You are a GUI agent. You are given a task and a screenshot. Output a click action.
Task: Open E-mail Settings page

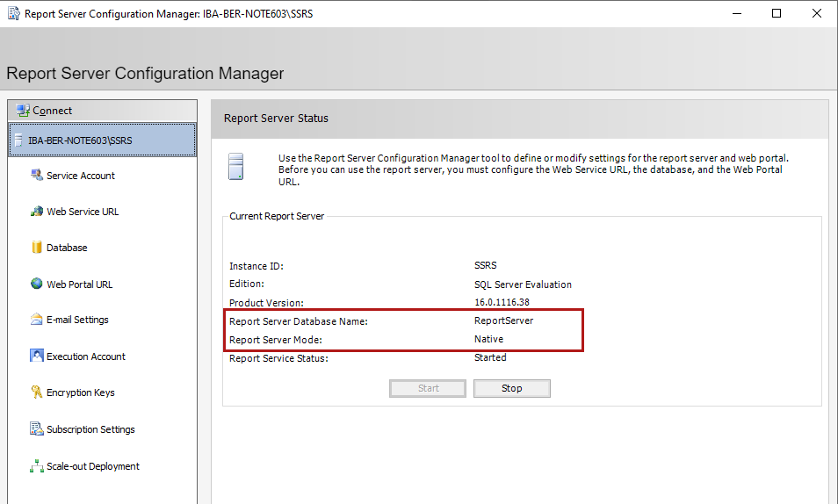pos(77,320)
